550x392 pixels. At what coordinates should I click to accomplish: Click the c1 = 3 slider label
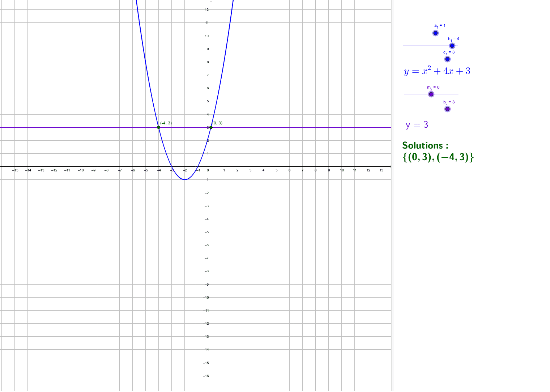448,52
